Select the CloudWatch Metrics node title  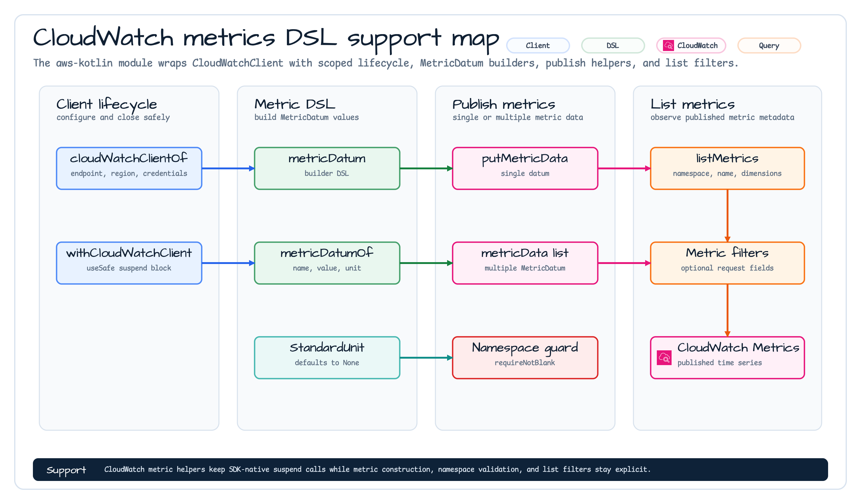738,348
